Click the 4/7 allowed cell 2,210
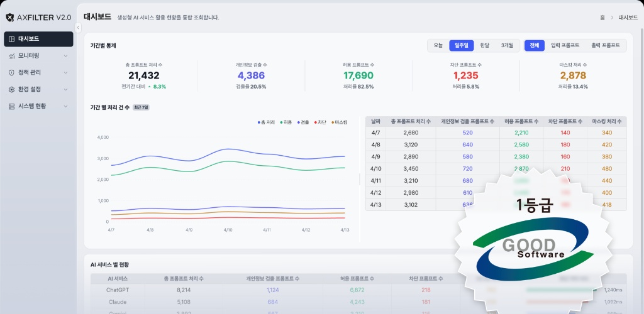 click(521, 133)
